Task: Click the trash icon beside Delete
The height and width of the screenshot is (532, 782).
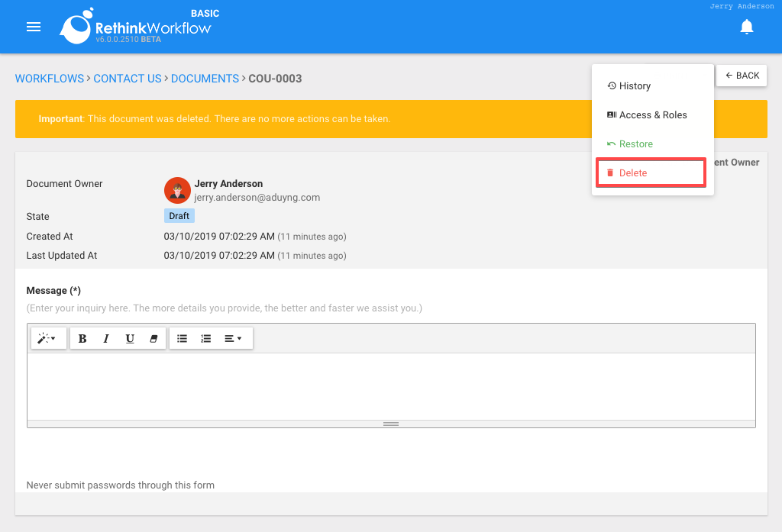Action: click(x=609, y=172)
